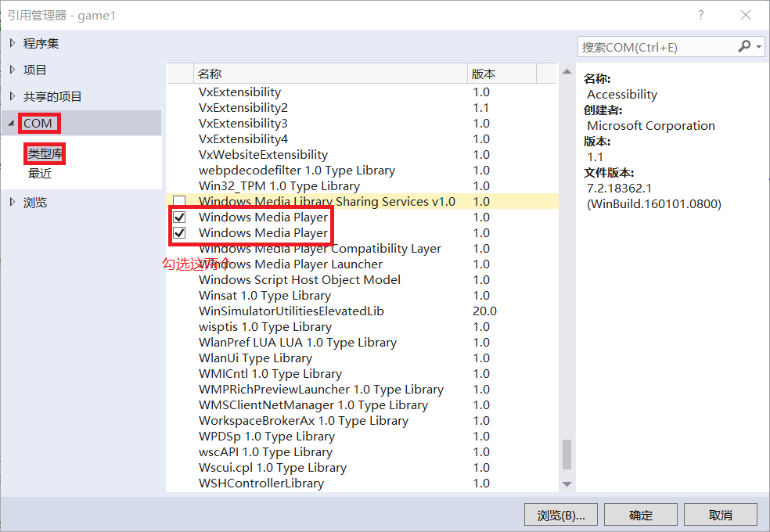Select the VxExtensibility row
This screenshot has height=532, width=770.
(362, 92)
